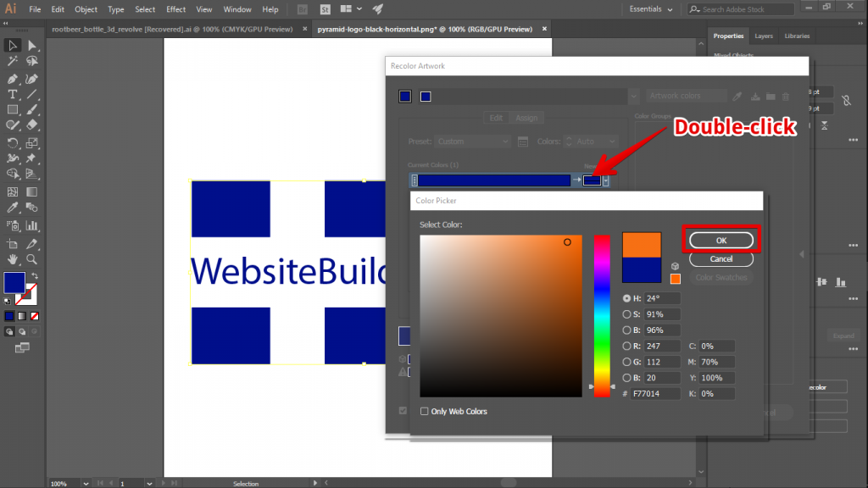Pick a color with the eyedropper in Recolor Artwork
The image size is (868, 488).
[737, 96]
